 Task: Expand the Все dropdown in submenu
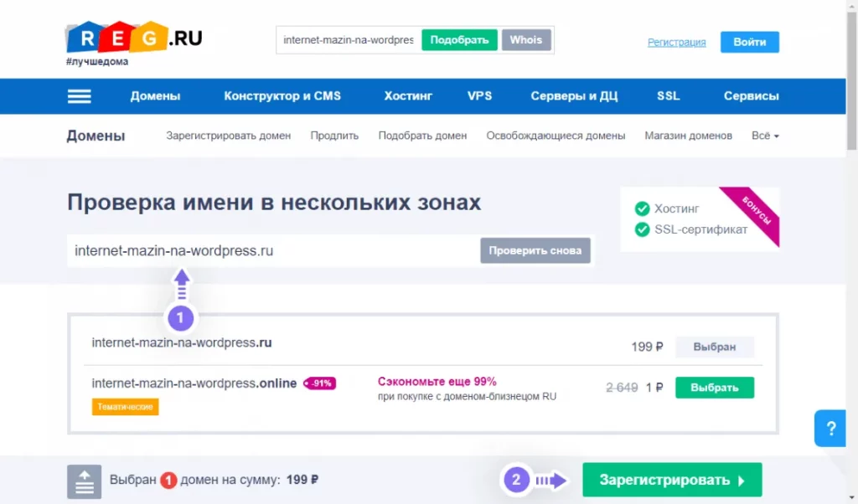click(765, 136)
